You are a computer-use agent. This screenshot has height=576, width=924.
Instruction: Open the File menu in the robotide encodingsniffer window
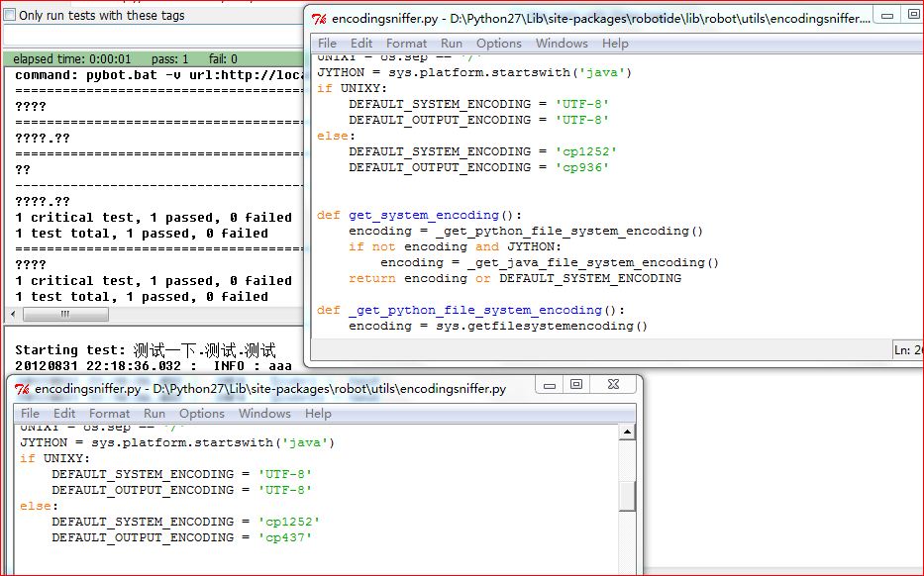[x=327, y=44]
